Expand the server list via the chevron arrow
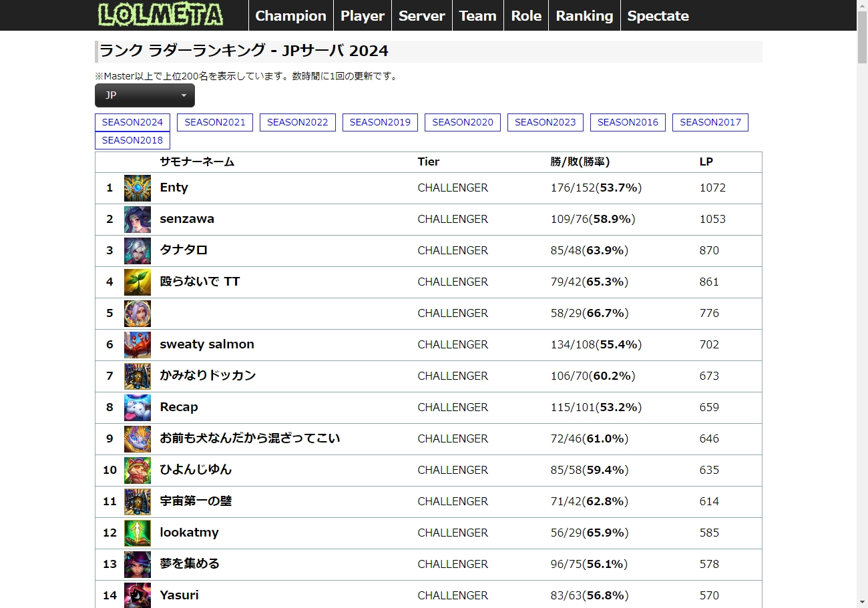868x608 pixels. (184, 95)
